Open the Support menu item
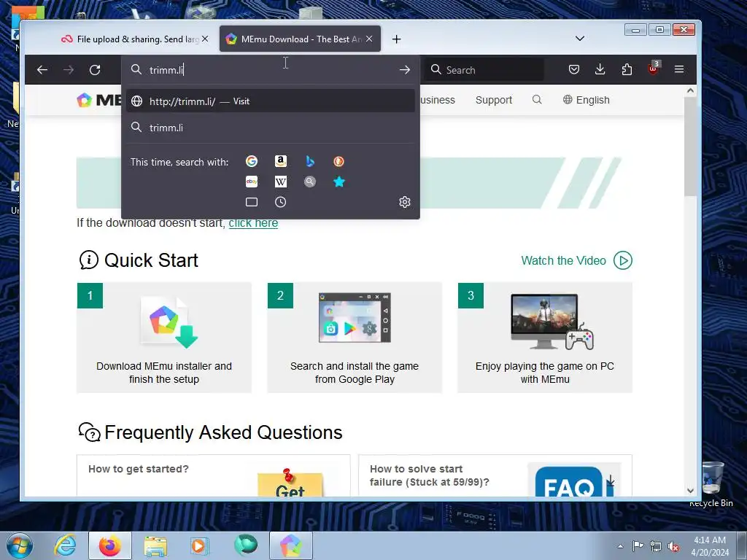This screenshot has width=747, height=560. tap(494, 99)
